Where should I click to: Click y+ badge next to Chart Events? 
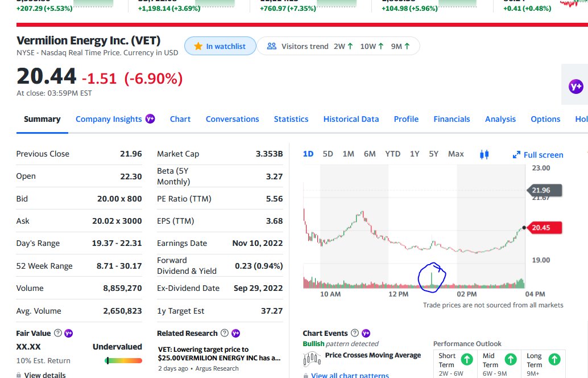(366, 333)
